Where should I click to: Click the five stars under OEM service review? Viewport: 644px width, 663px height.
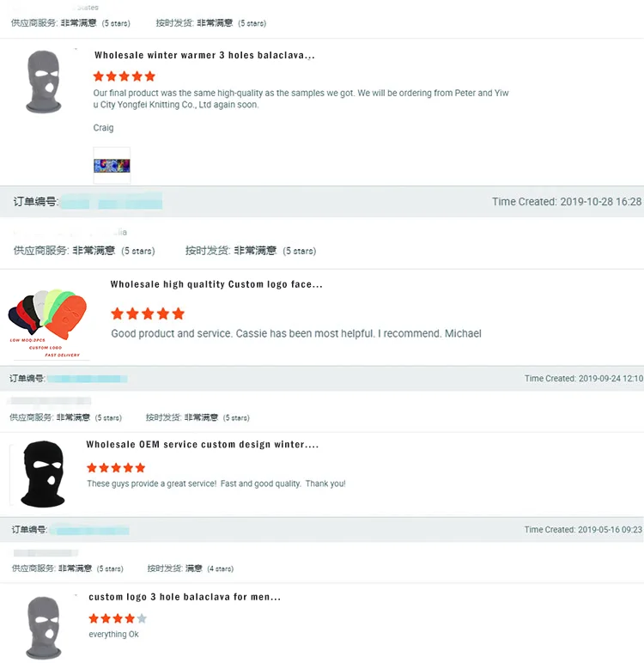(116, 468)
